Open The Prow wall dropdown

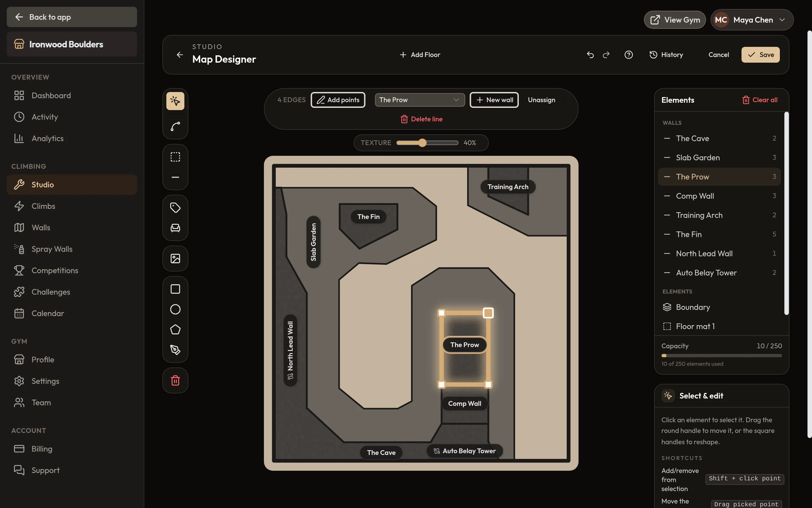pos(420,100)
